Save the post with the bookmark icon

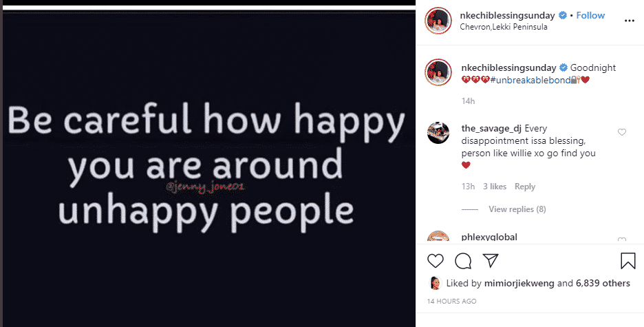coord(627,261)
